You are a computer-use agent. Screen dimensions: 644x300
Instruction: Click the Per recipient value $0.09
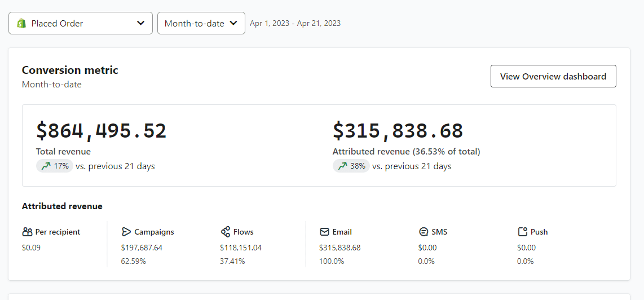point(31,248)
